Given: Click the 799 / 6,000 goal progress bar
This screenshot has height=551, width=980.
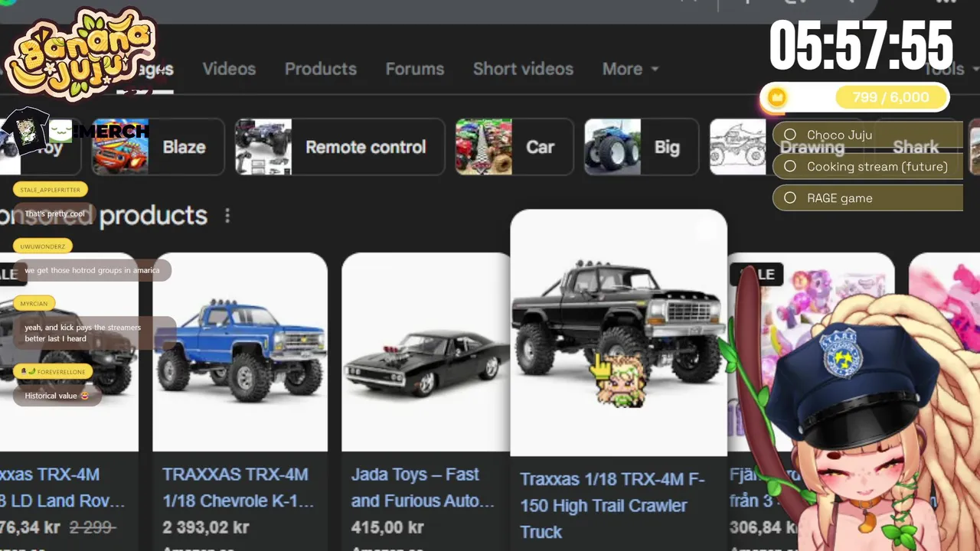Looking at the screenshot, I should 855,97.
